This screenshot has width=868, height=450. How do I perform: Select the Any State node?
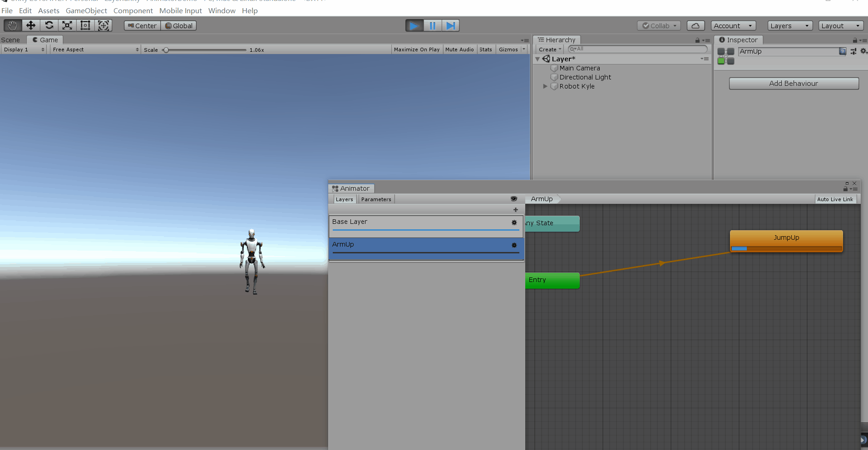552,223
